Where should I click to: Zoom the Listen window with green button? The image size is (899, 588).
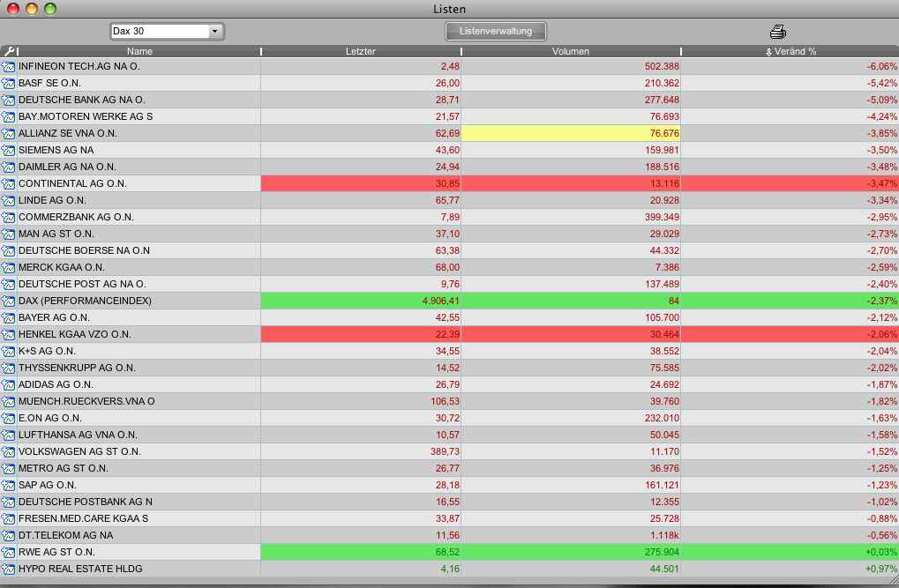coord(50,9)
